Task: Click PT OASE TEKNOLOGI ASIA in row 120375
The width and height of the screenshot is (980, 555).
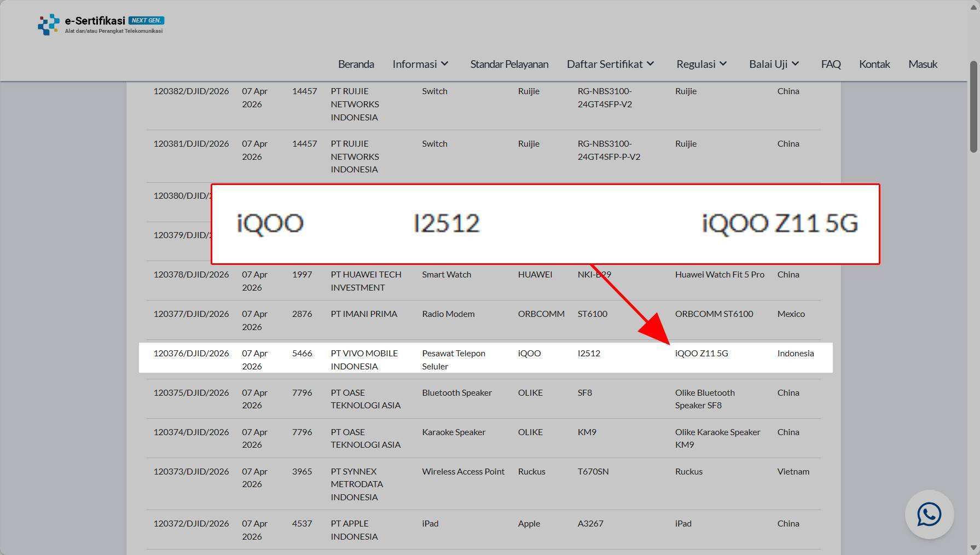Action: [366, 400]
